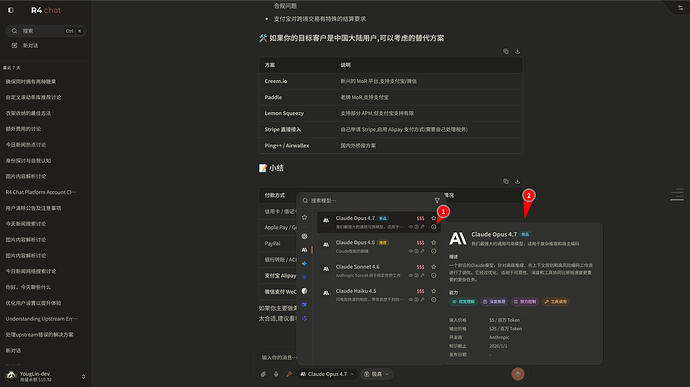Click the orange tool-use capability tag
Image resolution: width=690 pixels, height=387 pixels.
coord(556,302)
